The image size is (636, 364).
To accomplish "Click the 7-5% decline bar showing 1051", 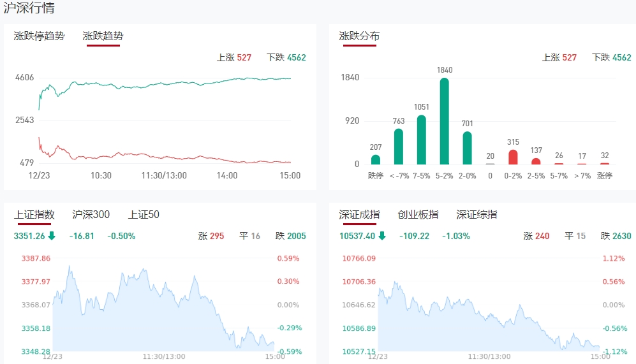I will click(x=422, y=140).
